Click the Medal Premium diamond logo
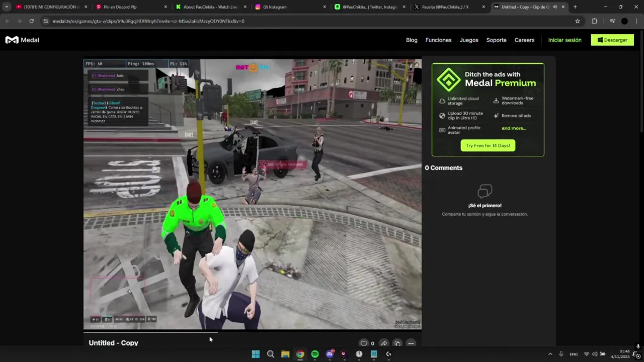 point(448,79)
